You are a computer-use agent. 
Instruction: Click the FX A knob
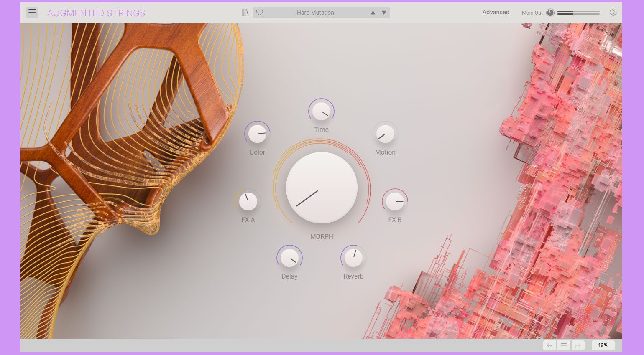[248, 202]
